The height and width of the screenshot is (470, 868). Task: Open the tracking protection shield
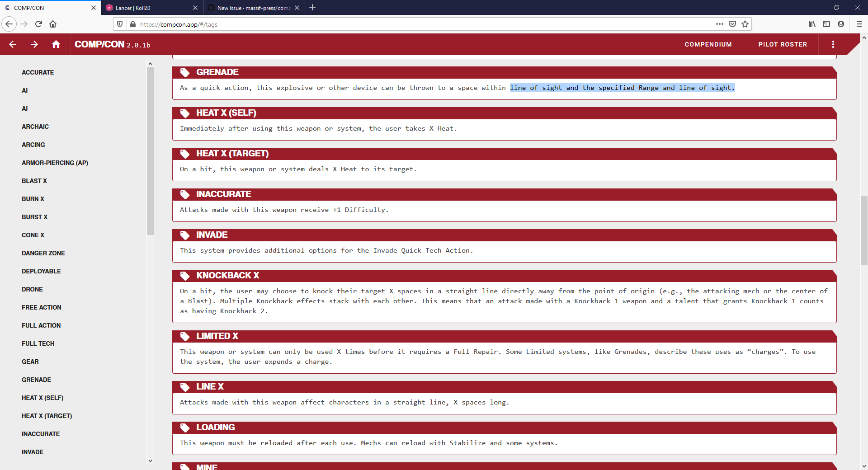point(120,24)
